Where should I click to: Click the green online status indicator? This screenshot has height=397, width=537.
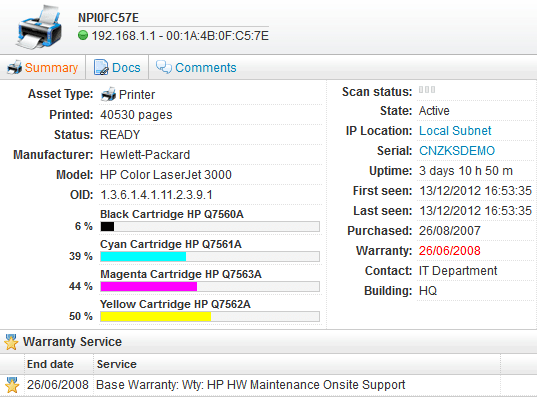click(x=83, y=35)
